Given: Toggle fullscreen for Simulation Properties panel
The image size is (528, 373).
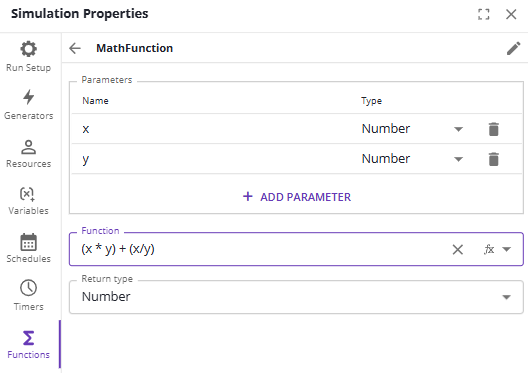Looking at the screenshot, I should coord(484,14).
